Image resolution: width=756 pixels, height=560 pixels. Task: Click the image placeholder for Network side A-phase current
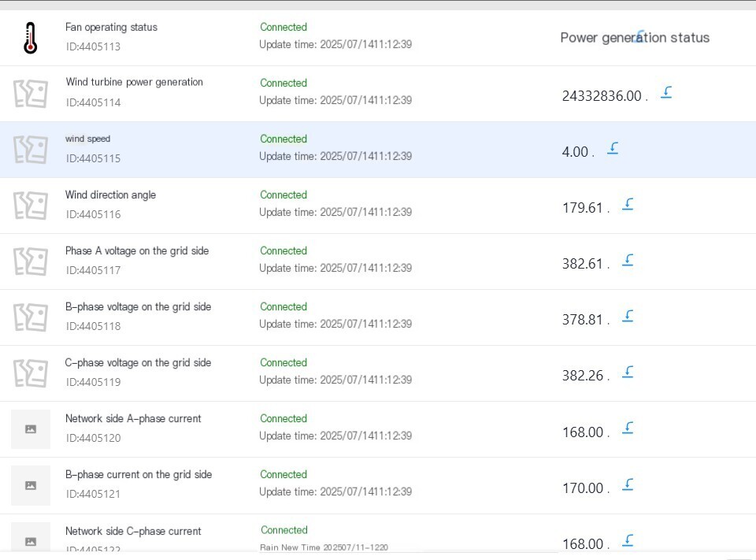click(x=31, y=429)
